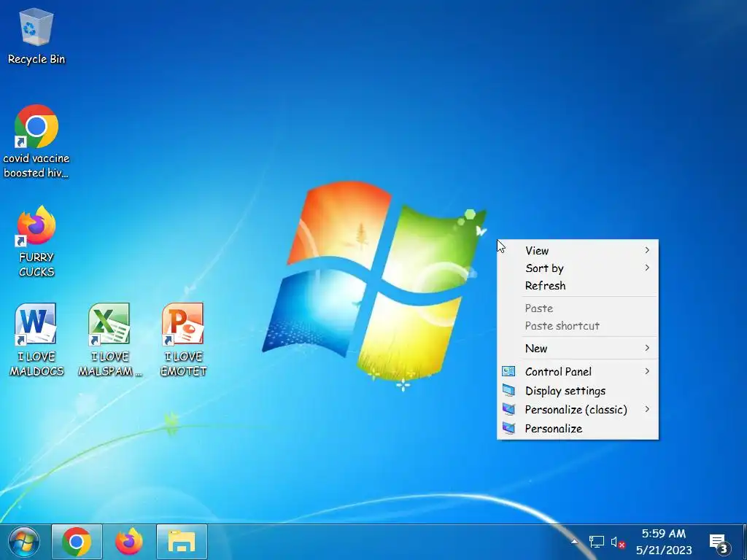The image size is (747, 560).
Task: Open Control Panel from context menu
Action: tap(578, 371)
